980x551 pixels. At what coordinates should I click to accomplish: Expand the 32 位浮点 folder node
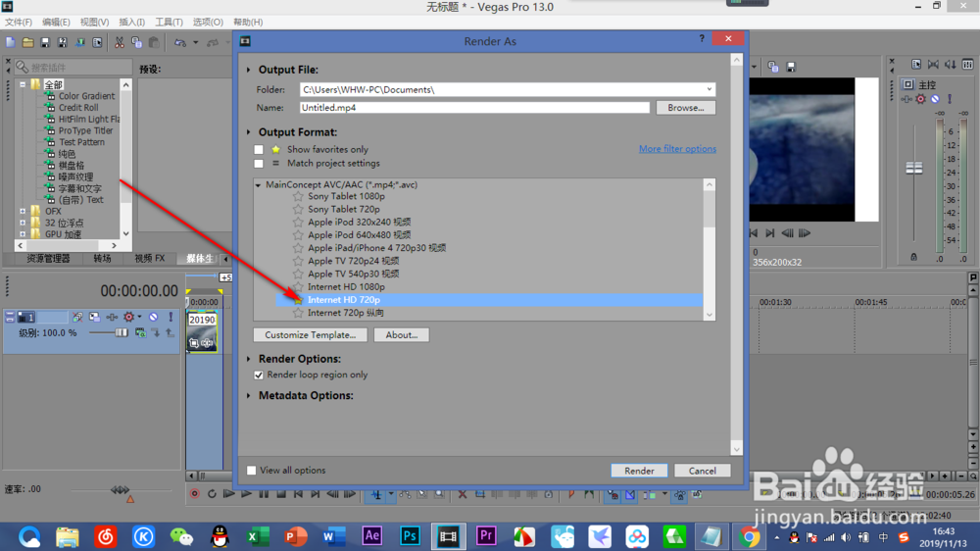click(23, 223)
